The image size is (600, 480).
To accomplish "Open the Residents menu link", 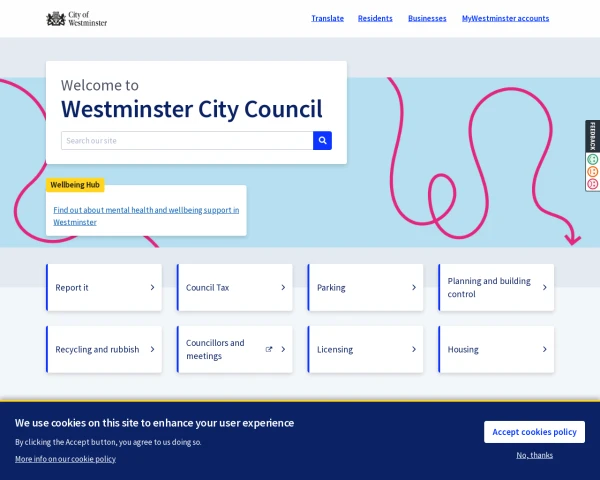I will [x=375, y=18].
